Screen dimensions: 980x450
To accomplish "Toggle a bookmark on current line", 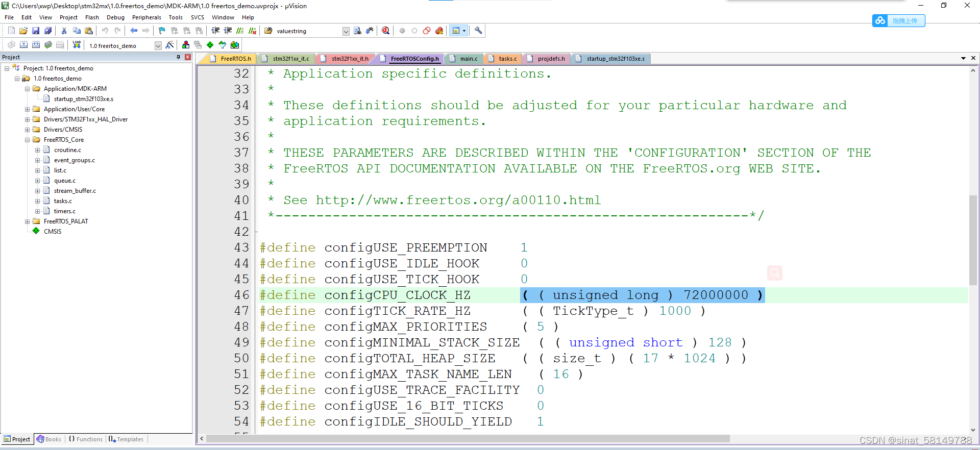I will (x=162, y=31).
